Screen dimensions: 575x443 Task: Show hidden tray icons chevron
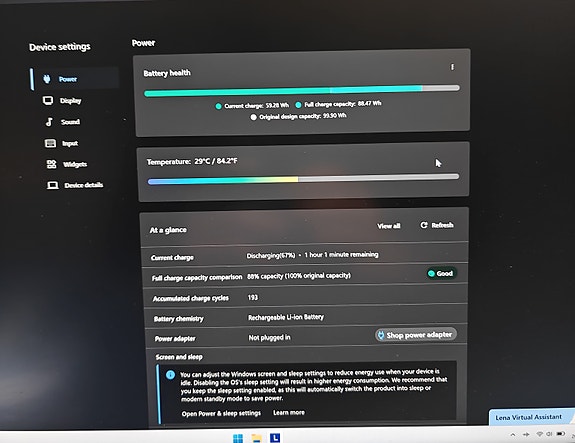513,435
